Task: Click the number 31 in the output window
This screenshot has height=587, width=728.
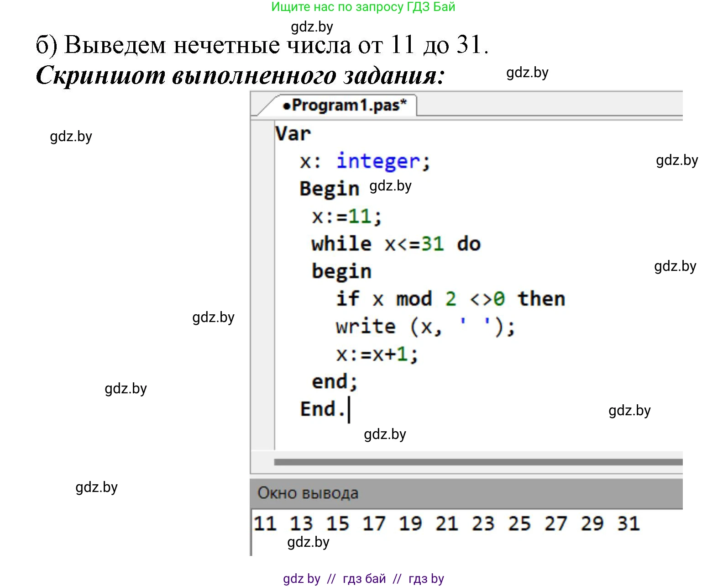Action: click(628, 524)
